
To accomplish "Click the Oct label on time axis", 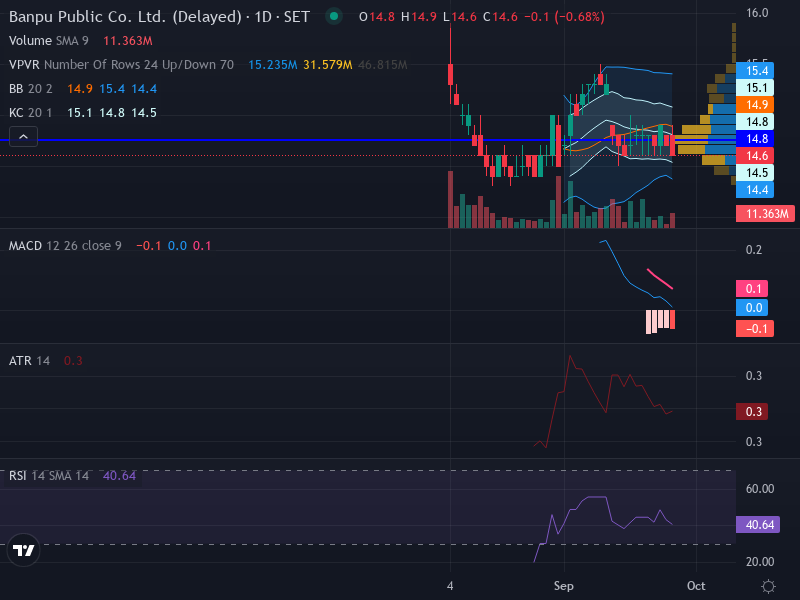I will click(x=696, y=586).
